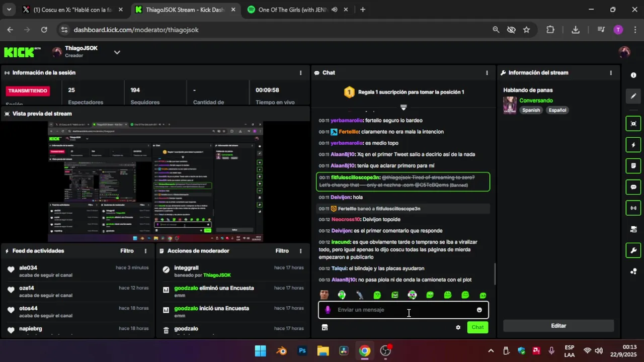The width and height of the screenshot is (644, 362).
Task: Insert the parrot emote above chat input
Action: click(x=360, y=295)
